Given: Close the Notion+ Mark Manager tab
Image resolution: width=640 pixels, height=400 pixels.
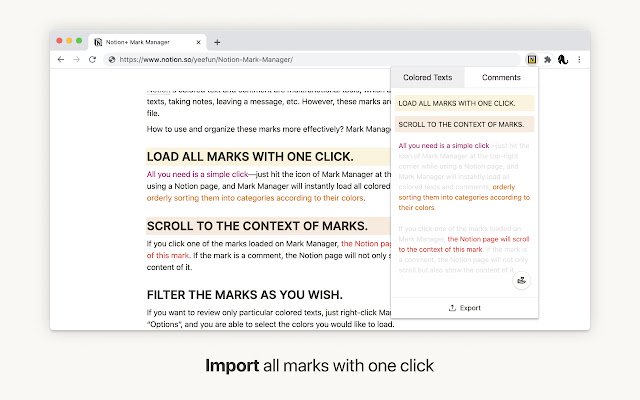Looking at the screenshot, I should [198, 42].
